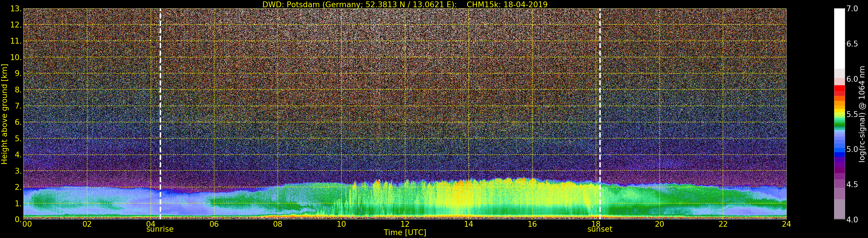Click the colorbar value '4.0'
The width and height of the screenshot is (868, 238).
(x=852, y=220)
